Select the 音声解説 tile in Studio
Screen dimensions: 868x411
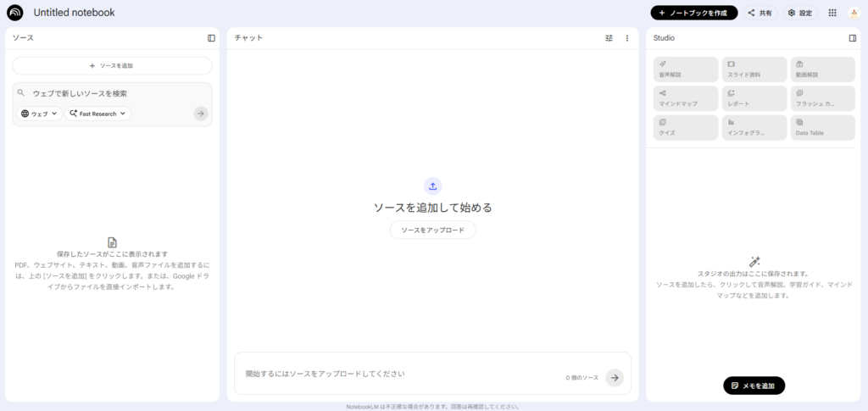pyautogui.click(x=686, y=69)
